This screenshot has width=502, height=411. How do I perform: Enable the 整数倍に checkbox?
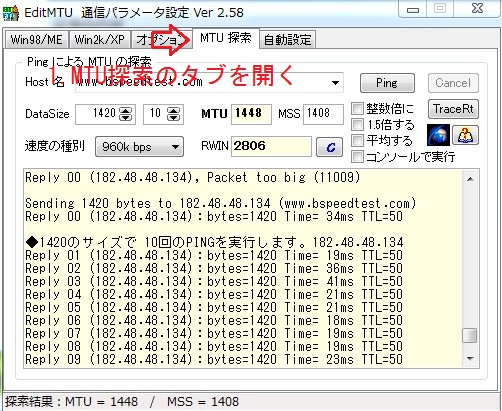click(357, 108)
